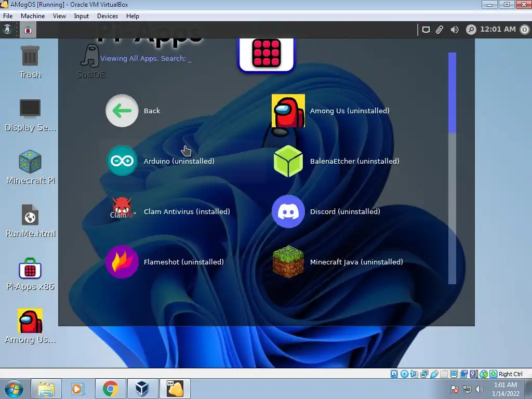The image size is (532, 399).
Task: Choose Arduino (uninstalled) entry
Action: point(179,161)
